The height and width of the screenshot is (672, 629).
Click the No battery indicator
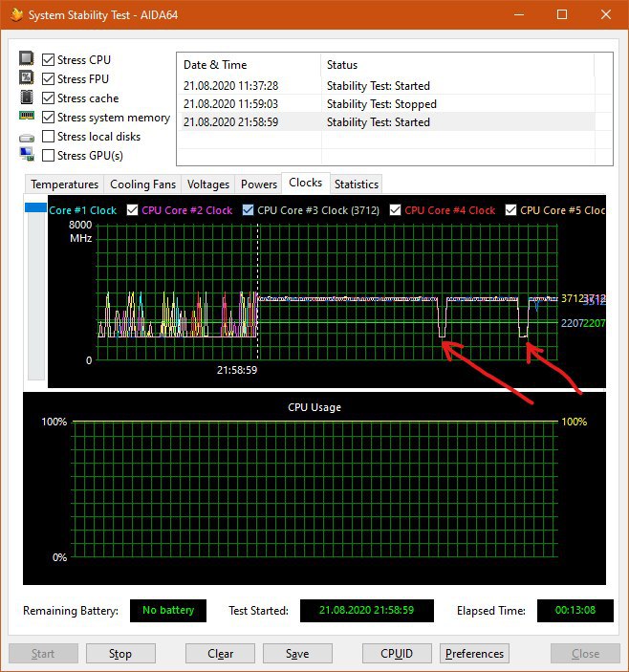coord(168,610)
